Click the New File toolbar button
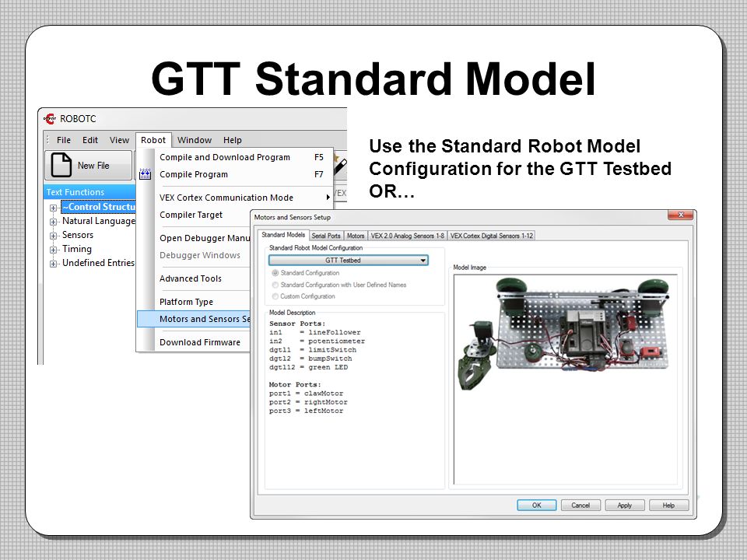The height and width of the screenshot is (560, 747). point(88,165)
